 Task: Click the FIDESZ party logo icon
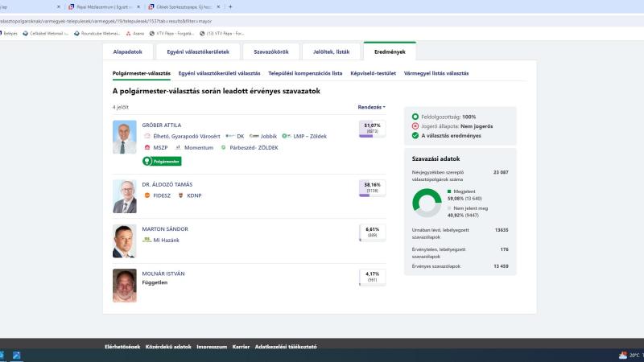point(147,195)
